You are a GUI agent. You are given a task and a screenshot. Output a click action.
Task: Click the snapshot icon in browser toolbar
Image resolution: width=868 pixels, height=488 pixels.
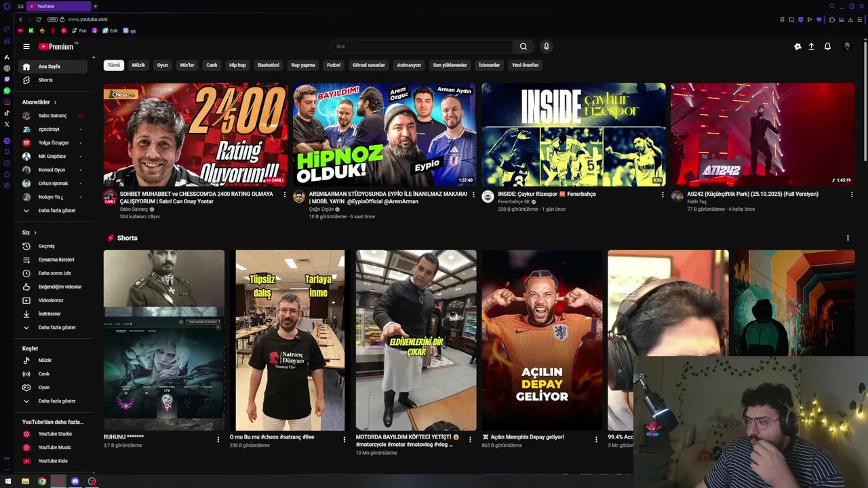pos(791,19)
